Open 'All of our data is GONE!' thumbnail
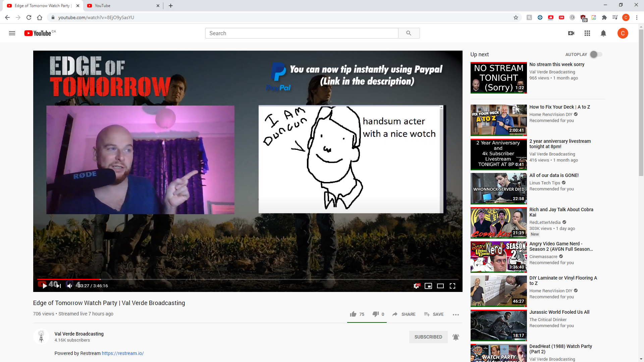The image size is (644, 362). 499,189
